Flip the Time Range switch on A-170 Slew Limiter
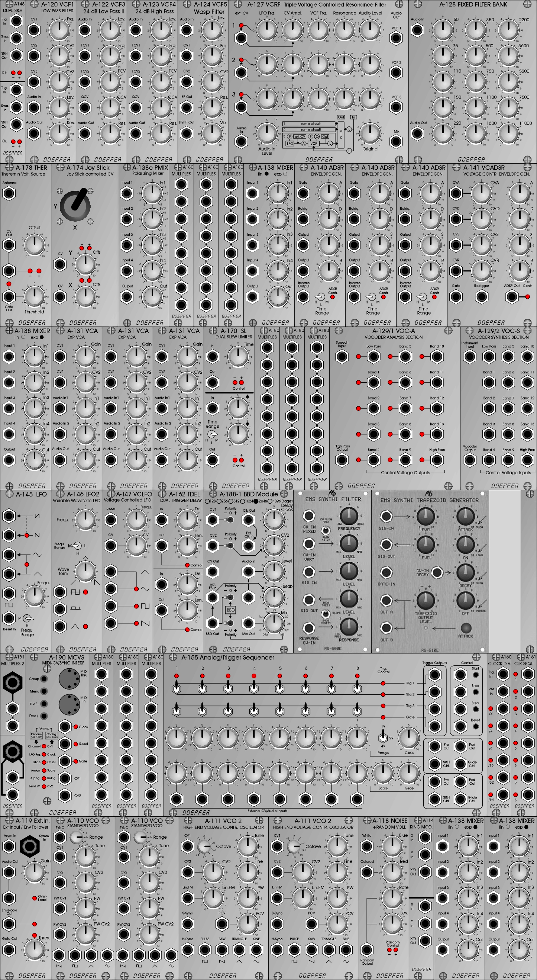Viewport: 537px width, 980px height. [213, 434]
